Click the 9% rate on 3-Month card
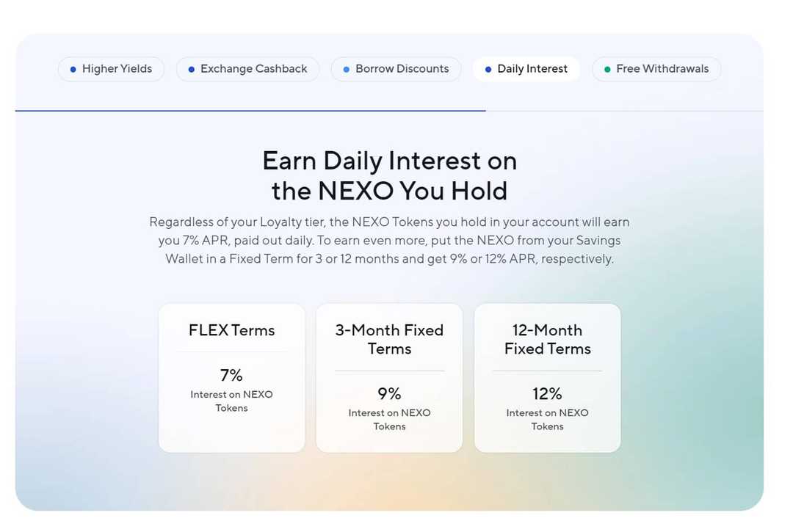This screenshot has height=532, width=793. click(x=389, y=393)
